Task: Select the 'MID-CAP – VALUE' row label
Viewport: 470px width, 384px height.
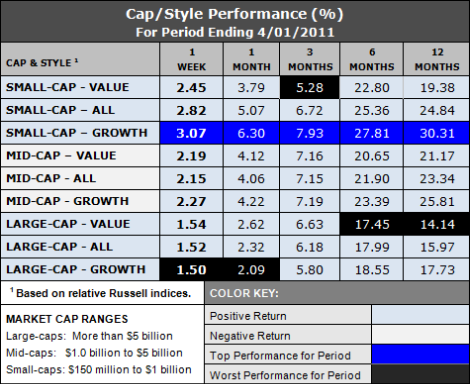Action: 61,155
